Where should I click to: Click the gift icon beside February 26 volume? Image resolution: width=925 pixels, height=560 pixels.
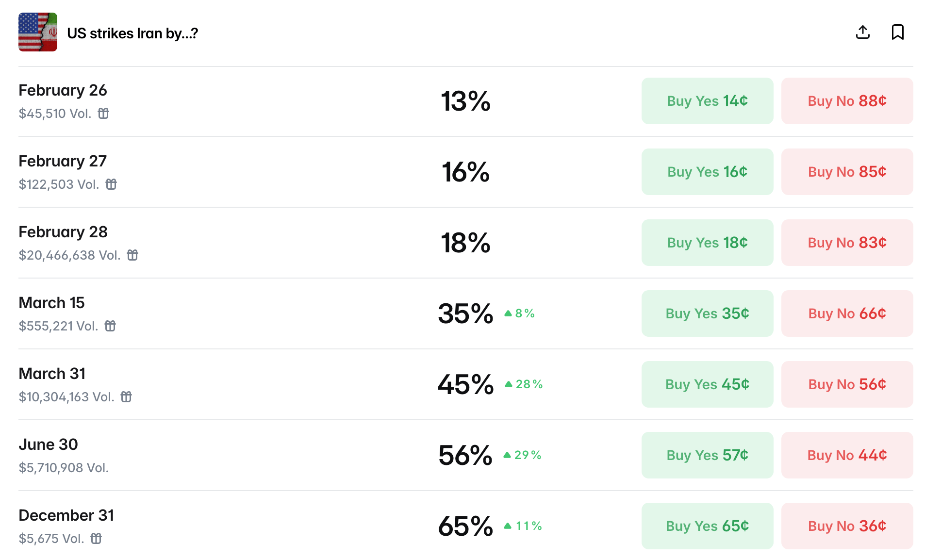point(103,114)
